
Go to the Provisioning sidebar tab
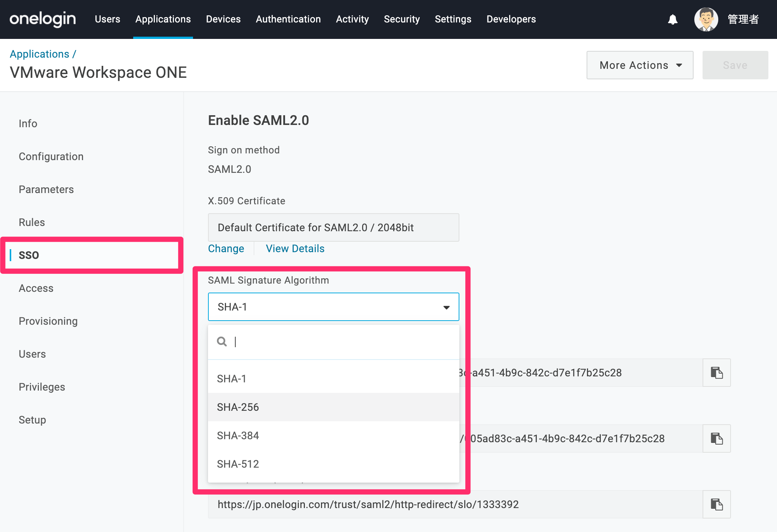48,321
